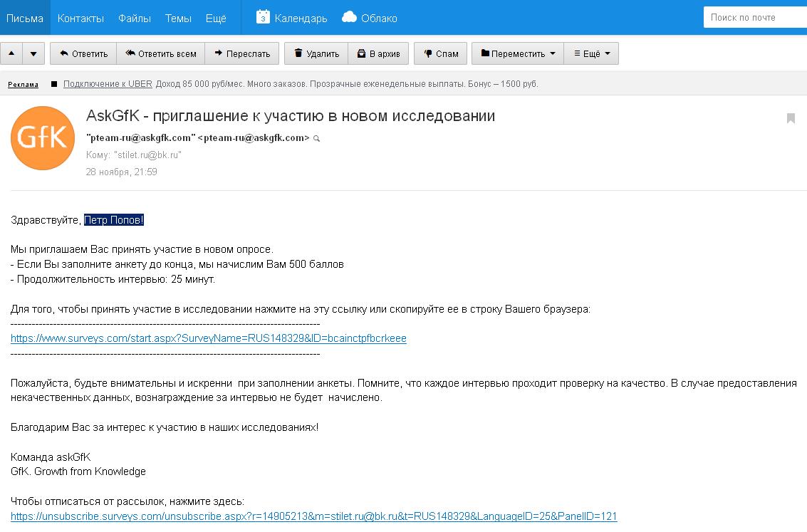Open the Контакты tab
This screenshot has width=807, height=532.
(x=80, y=18)
